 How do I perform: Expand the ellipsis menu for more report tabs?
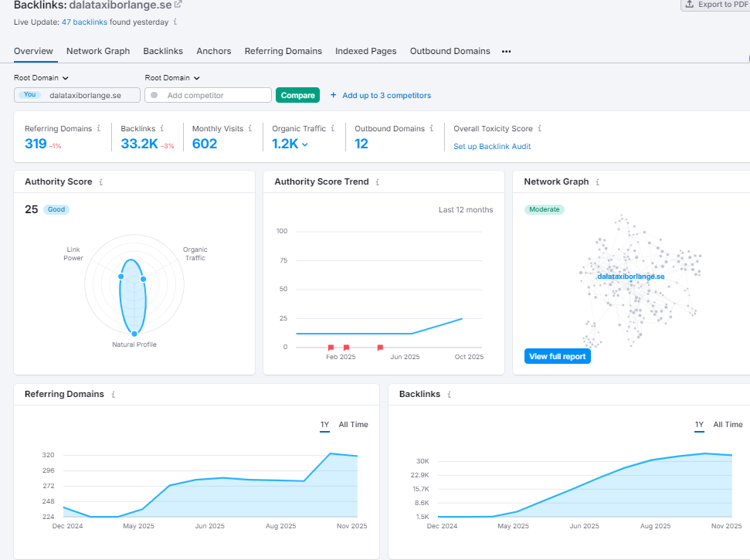point(506,51)
